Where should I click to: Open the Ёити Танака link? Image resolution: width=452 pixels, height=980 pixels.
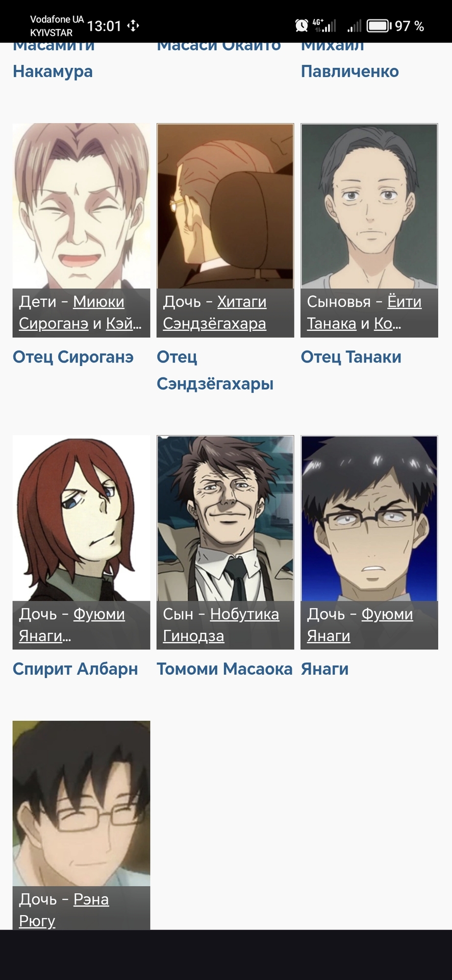pos(364,312)
